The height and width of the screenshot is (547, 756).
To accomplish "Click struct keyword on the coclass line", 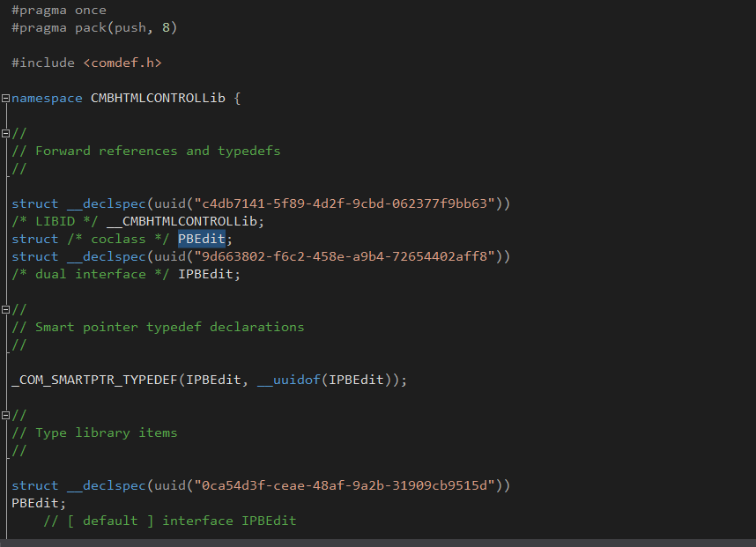I will point(34,239).
